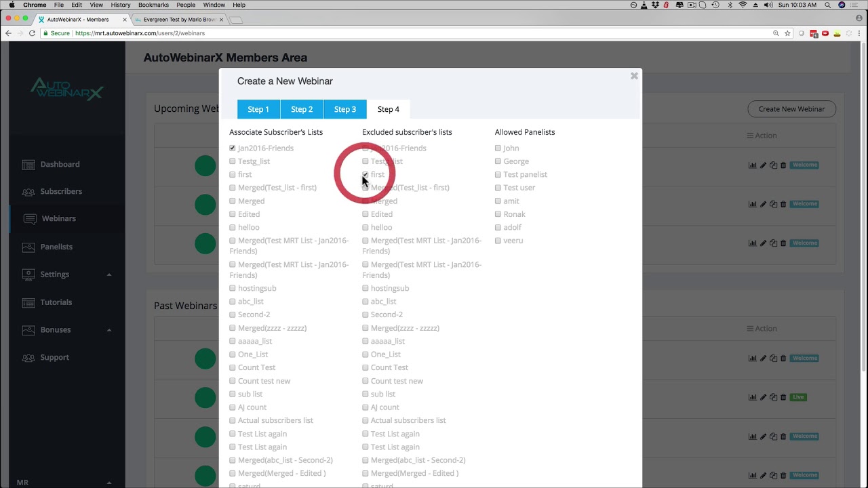Click the Wi-Fi status icon
Viewport: 868px width, 488px height.
click(743, 5)
